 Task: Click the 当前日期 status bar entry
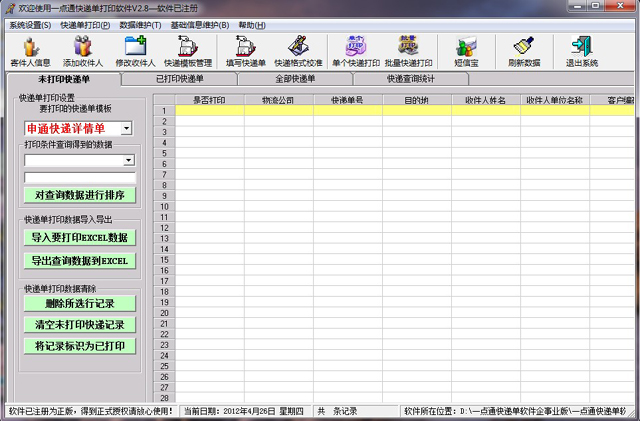(x=244, y=411)
